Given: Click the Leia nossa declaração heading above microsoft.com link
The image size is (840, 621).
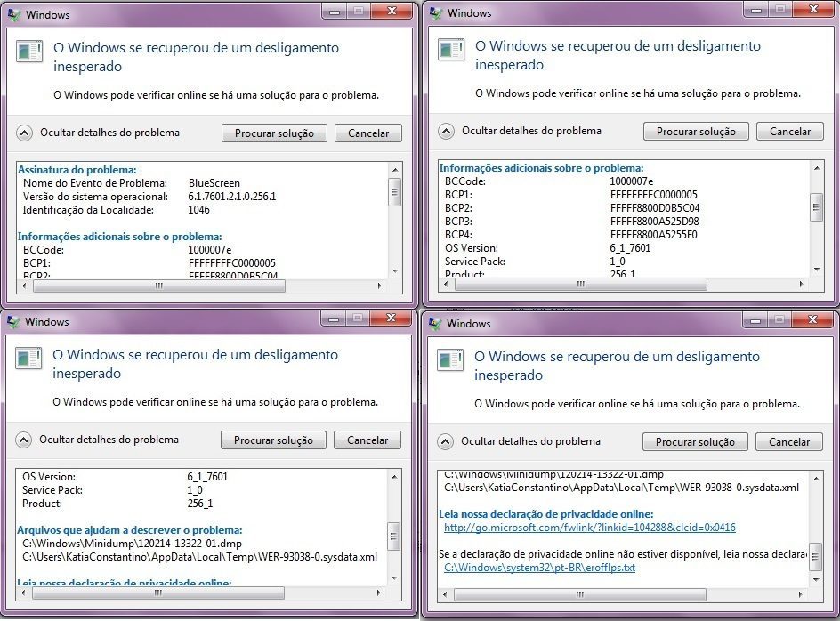Looking at the screenshot, I should [x=545, y=514].
